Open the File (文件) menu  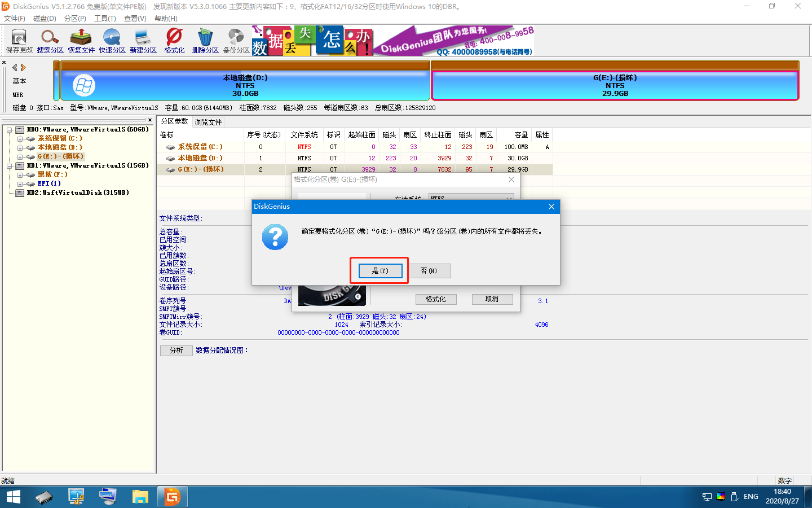[x=15, y=19]
